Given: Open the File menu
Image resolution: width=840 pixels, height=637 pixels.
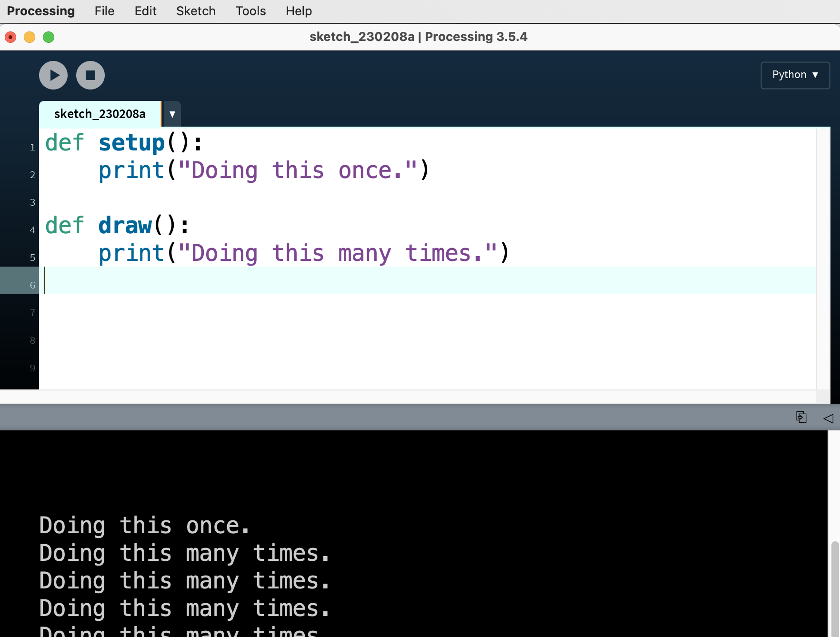Looking at the screenshot, I should [x=104, y=11].
